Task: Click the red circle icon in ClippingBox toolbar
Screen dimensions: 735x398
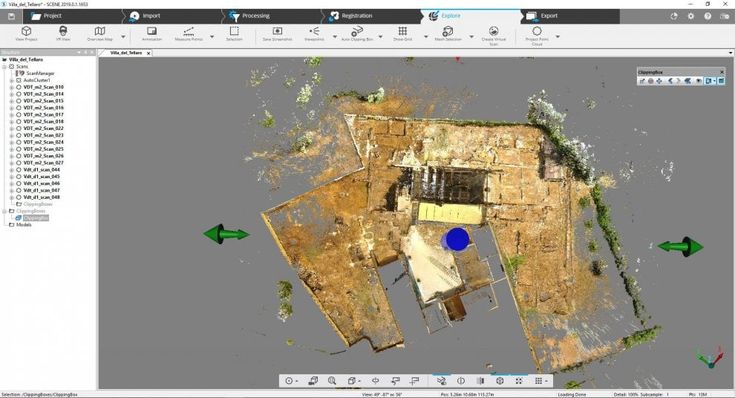Action: point(651,81)
